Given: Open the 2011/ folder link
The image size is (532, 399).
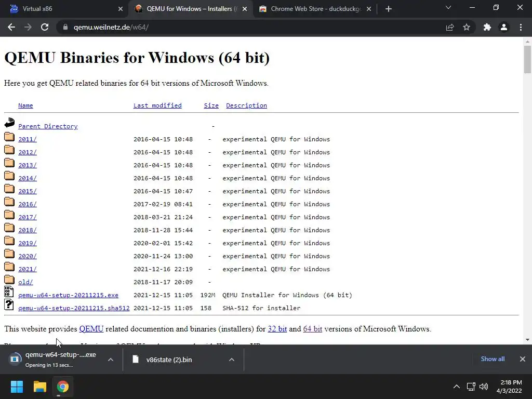Looking at the screenshot, I should coord(28,139).
